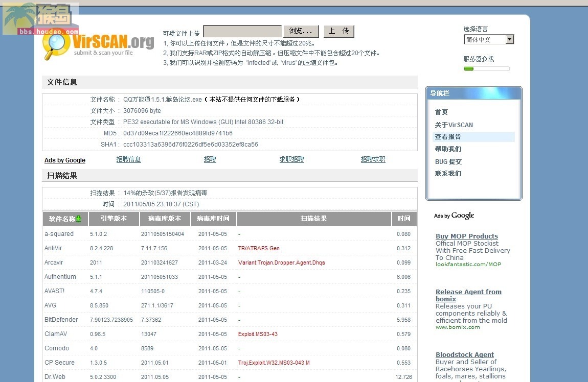This screenshot has height=382, width=588.
Task: Click the MD5 hash value
Action: [x=178, y=133]
